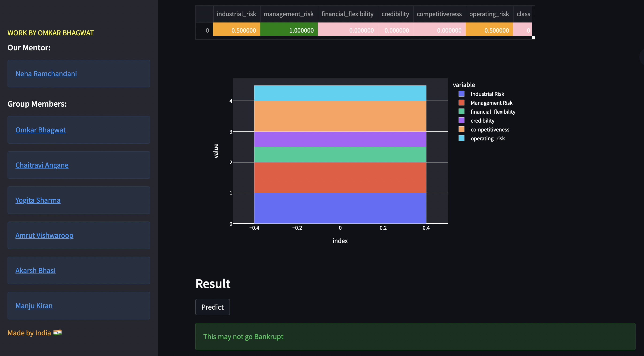Open Chaitravi Angane link
The height and width of the screenshot is (356, 644).
(42, 165)
